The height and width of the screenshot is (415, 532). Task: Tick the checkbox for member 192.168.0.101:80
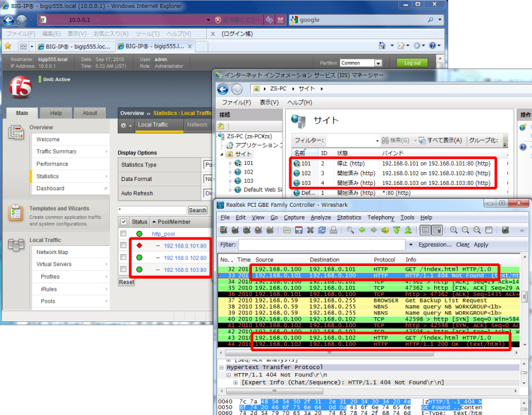pyautogui.click(x=123, y=246)
